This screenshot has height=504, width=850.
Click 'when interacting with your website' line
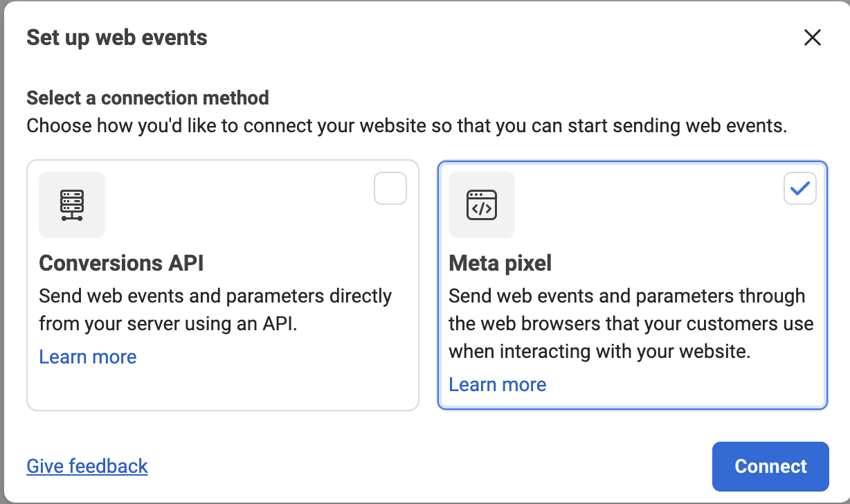click(x=599, y=352)
